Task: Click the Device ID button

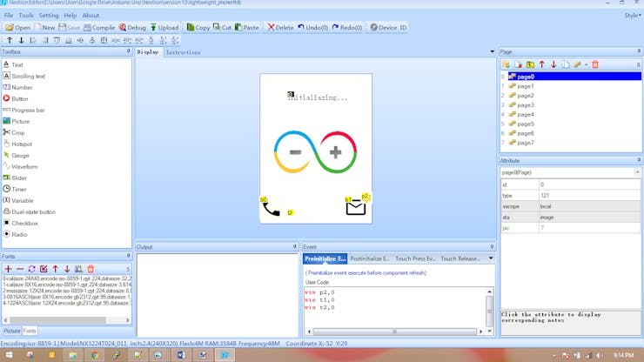Action: 388,27
